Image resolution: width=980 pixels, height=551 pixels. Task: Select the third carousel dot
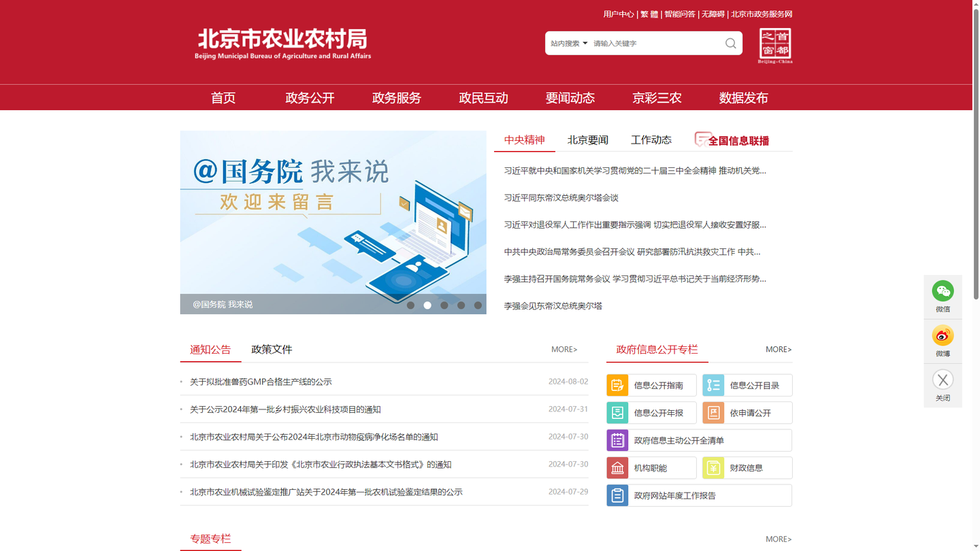pyautogui.click(x=444, y=305)
